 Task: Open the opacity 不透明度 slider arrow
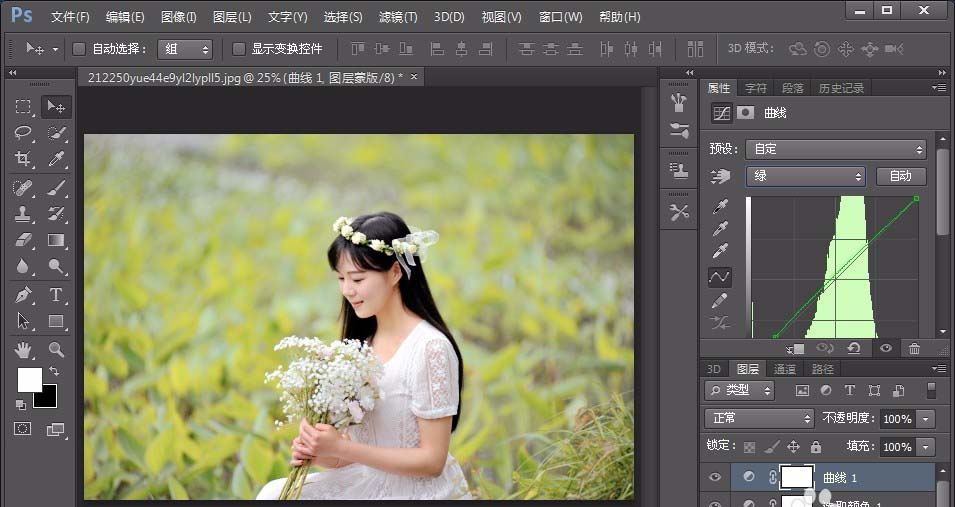coord(926,419)
